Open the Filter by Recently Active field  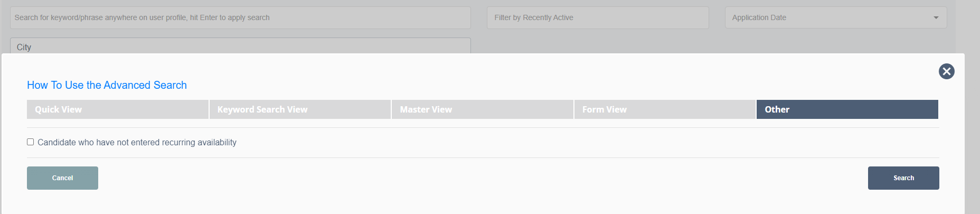click(x=597, y=17)
